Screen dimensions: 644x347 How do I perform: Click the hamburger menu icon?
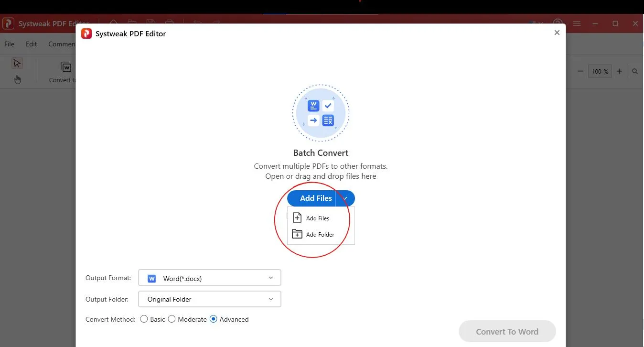[x=577, y=23]
